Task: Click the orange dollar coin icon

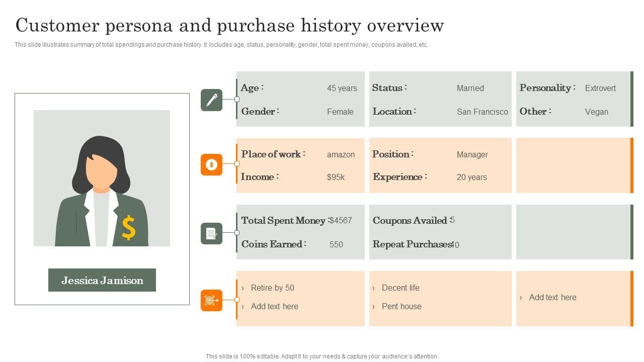Action: tap(211, 164)
